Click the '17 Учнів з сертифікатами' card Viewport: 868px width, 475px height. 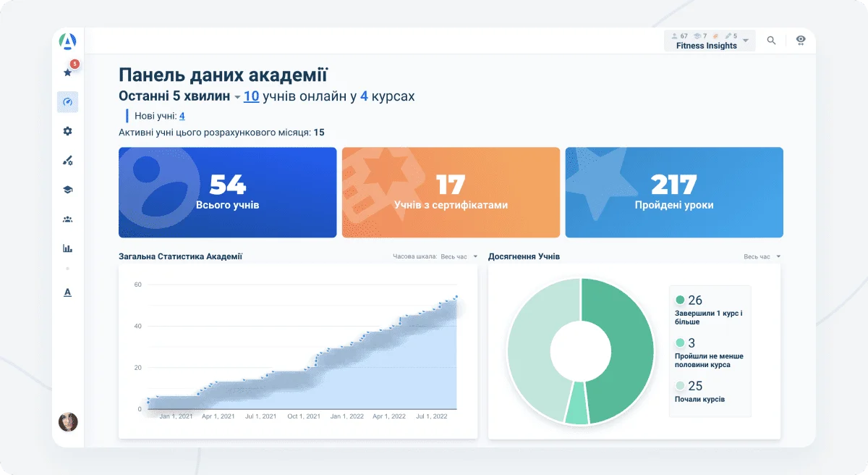click(x=451, y=193)
